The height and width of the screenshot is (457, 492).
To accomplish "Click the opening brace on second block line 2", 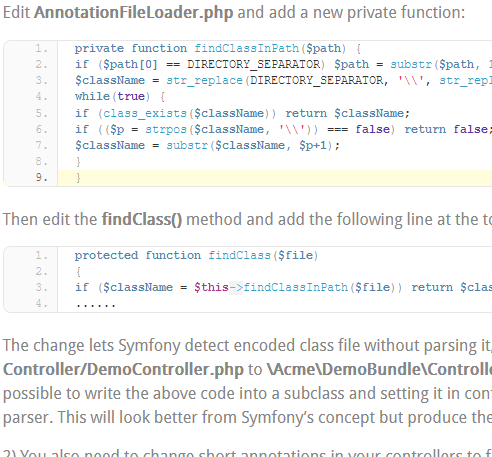I will pos(78,272).
